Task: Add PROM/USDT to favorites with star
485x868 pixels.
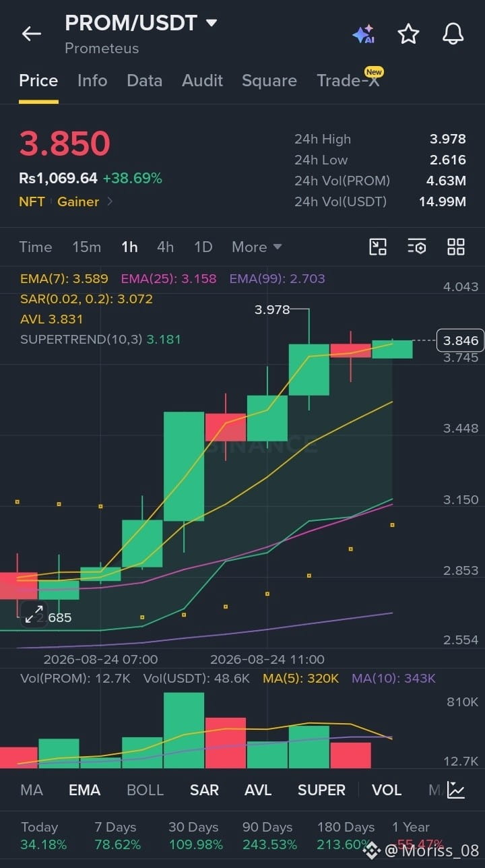Action: tap(408, 34)
